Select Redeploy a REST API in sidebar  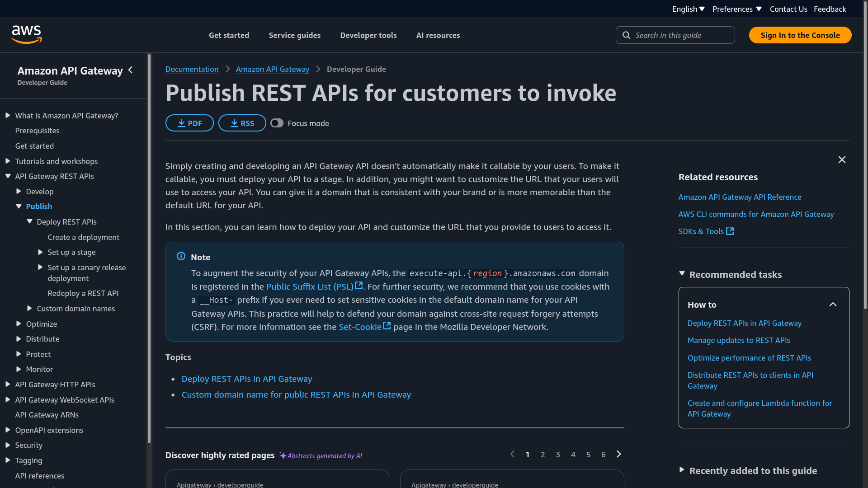(83, 293)
